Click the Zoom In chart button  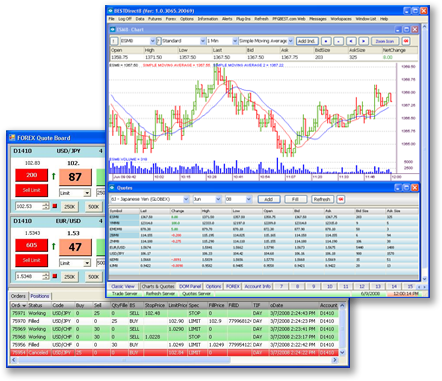(385, 41)
